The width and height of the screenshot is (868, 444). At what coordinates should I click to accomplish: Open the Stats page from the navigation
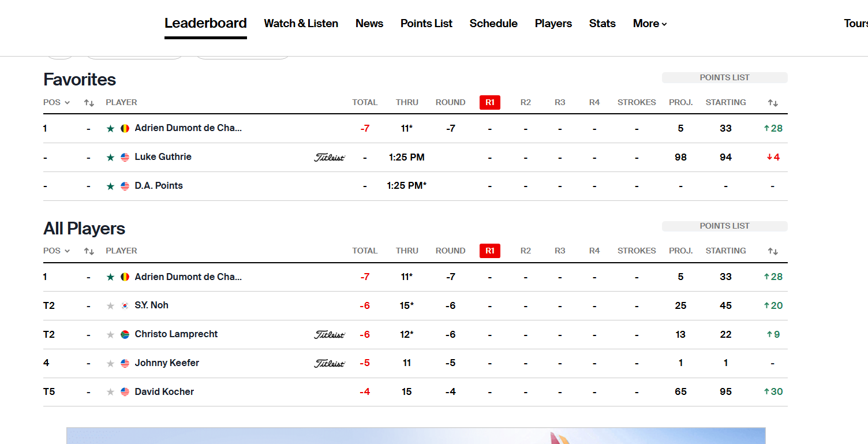click(602, 24)
